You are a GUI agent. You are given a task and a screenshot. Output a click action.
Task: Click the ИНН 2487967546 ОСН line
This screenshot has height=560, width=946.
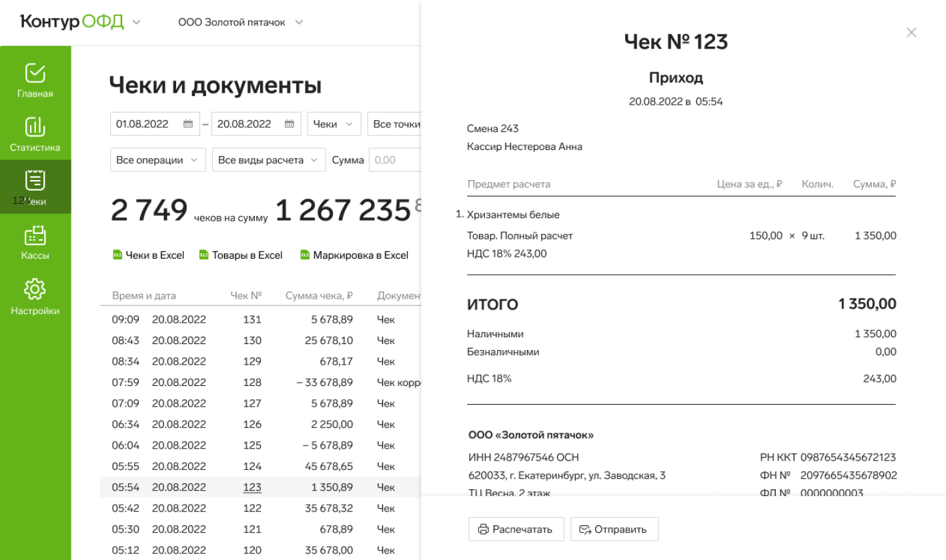point(524,457)
